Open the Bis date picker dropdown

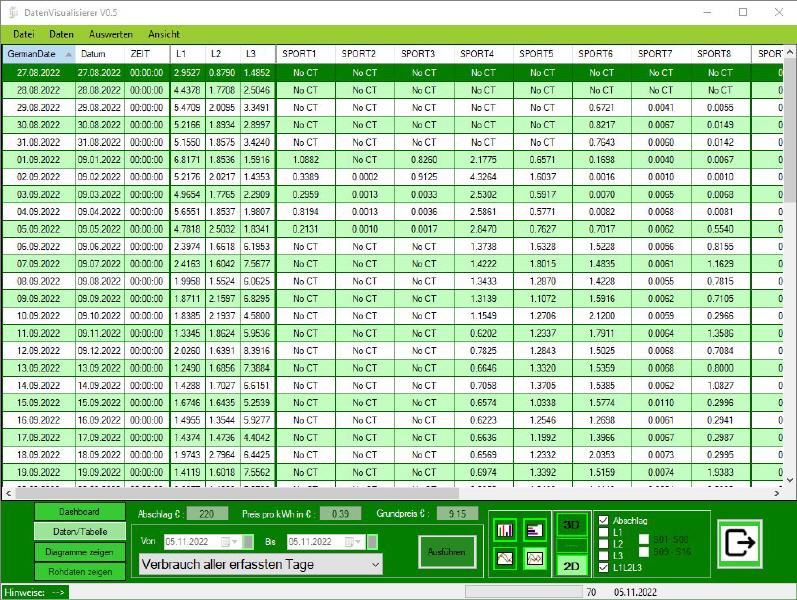click(358, 542)
